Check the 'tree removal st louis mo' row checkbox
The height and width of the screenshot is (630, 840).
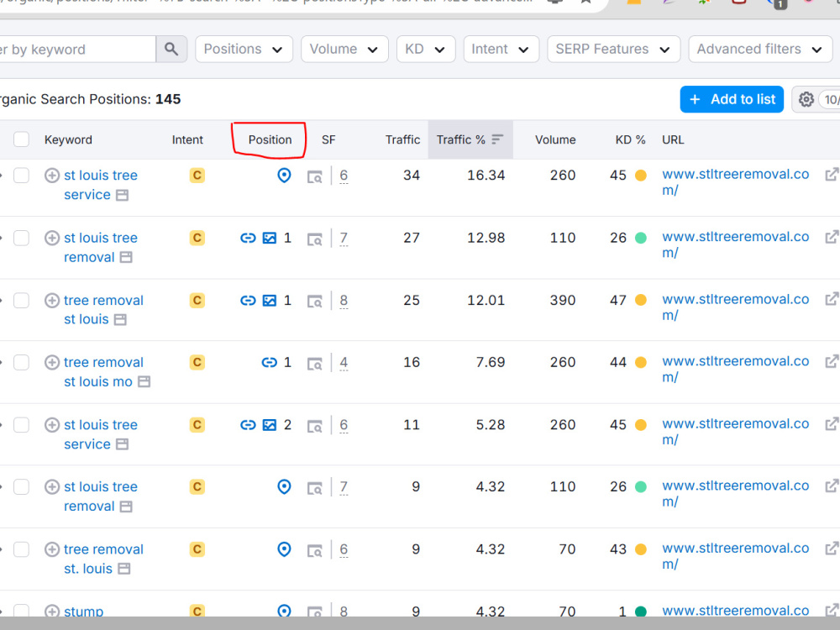click(x=22, y=363)
